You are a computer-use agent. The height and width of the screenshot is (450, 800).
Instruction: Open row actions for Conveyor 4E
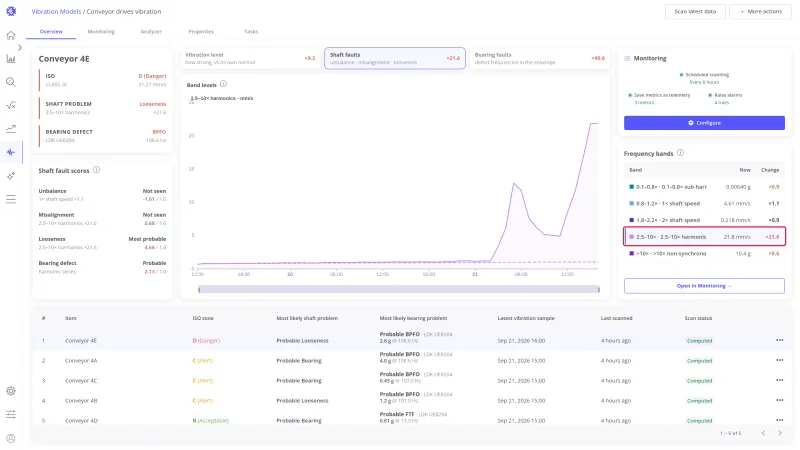[x=779, y=340]
